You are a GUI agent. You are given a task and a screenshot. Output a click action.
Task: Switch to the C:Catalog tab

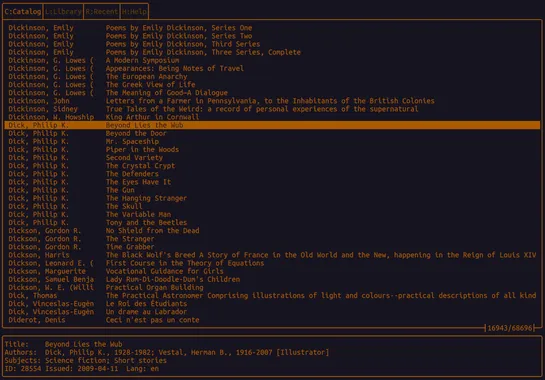click(x=23, y=11)
